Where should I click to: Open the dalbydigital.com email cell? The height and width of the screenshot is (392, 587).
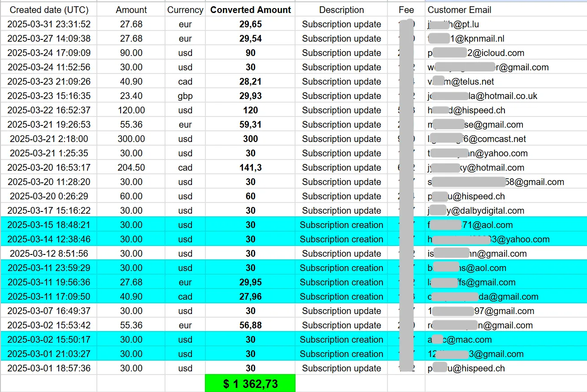coord(476,211)
